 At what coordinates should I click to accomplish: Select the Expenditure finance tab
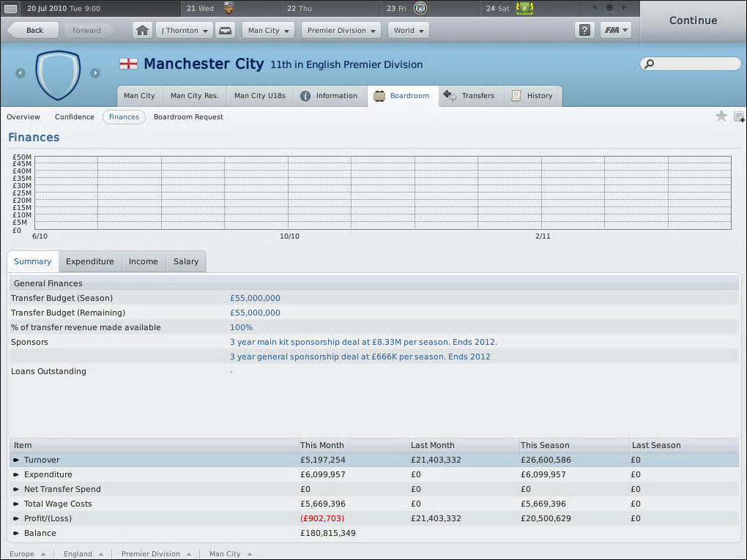pyautogui.click(x=90, y=261)
